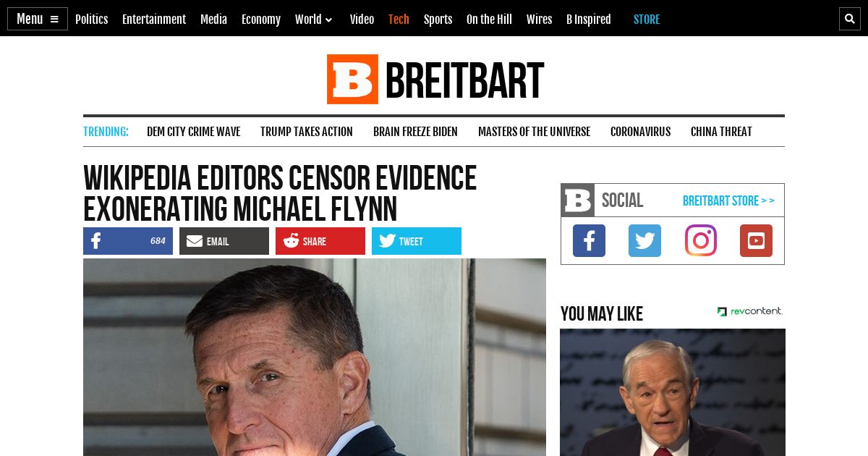
Task: Open the On the Hill section
Action: click(x=489, y=20)
